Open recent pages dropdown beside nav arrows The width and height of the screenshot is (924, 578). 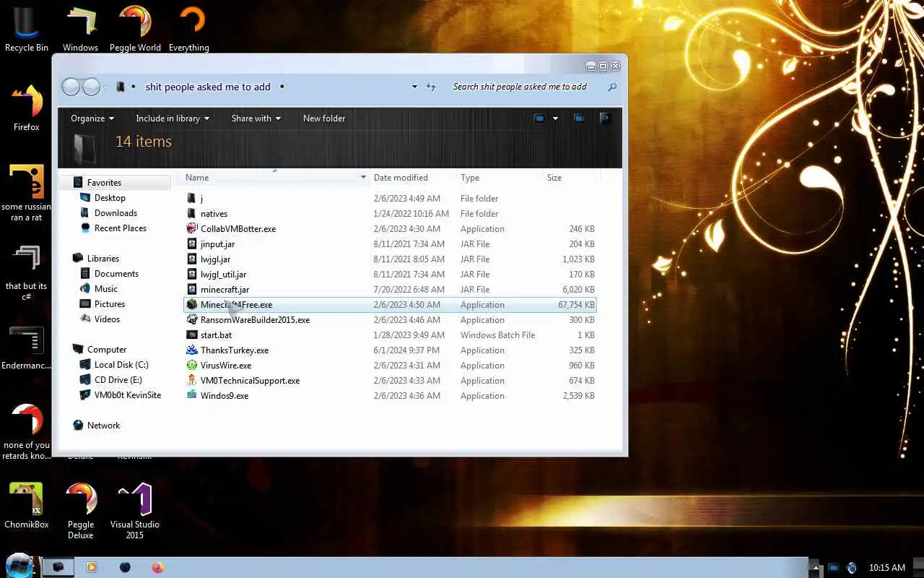point(106,87)
